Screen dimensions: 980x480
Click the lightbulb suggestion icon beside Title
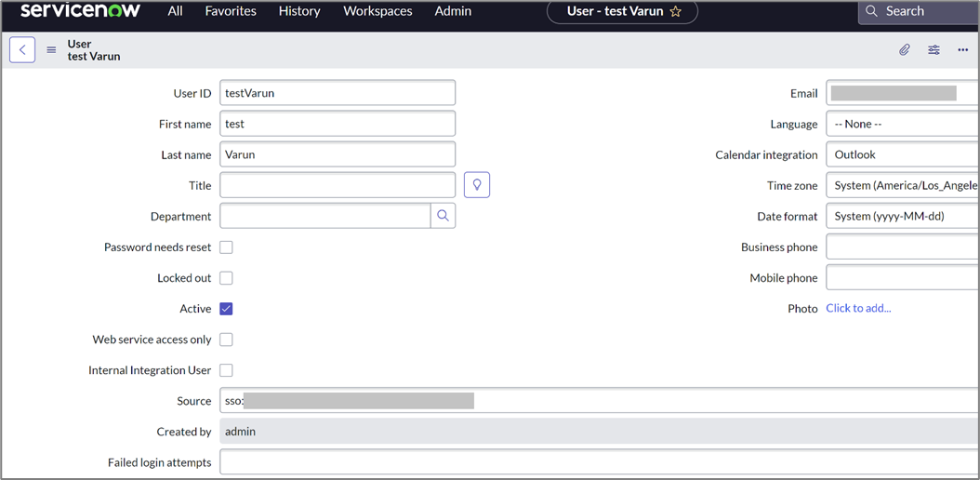pyautogui.click(x=477, y=185)
